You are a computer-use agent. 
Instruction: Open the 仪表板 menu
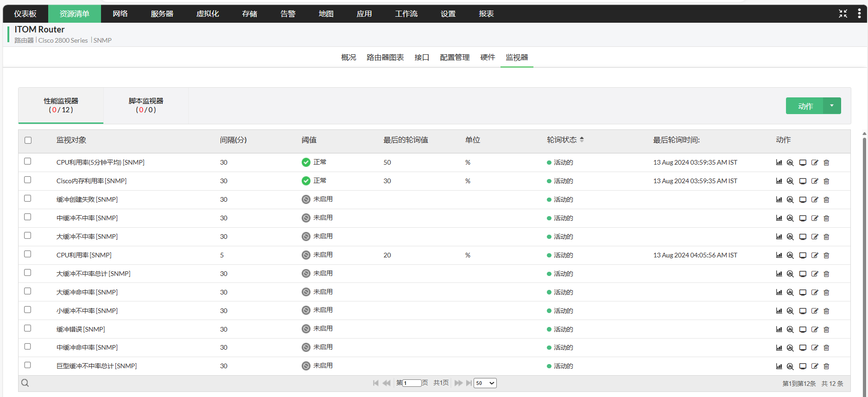[x=25, y=13]
